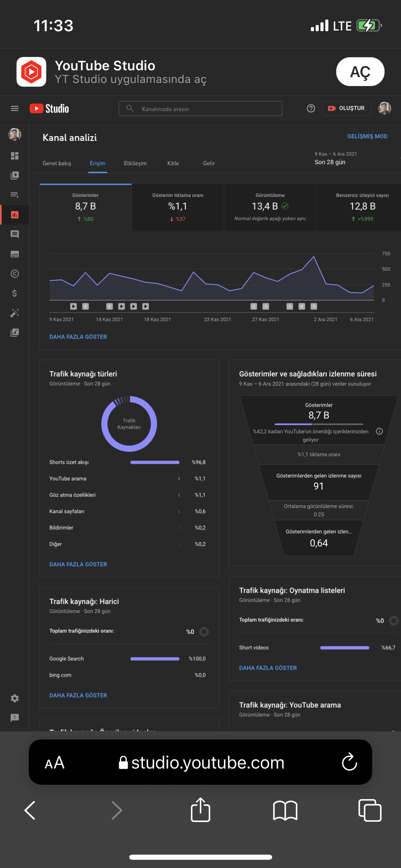Click the Trafik Kaynakları donut chart
The image size is (401, 868).
[129, 424]
